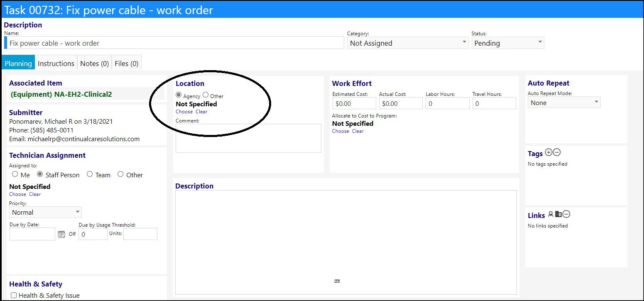
Task: Click the submitter email michaelrp@continualcaresolutions.com
Action: pos(83,139)
